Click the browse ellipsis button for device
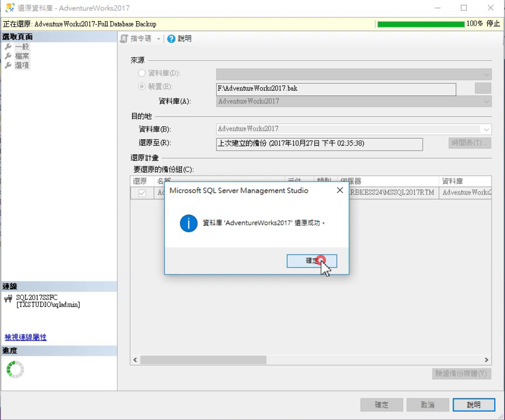505x420 pixels. pos(483,88)
